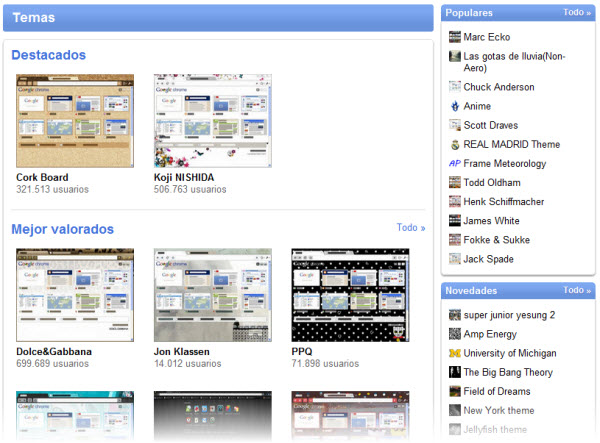
Task: Open the James White link
Action: 492,221
